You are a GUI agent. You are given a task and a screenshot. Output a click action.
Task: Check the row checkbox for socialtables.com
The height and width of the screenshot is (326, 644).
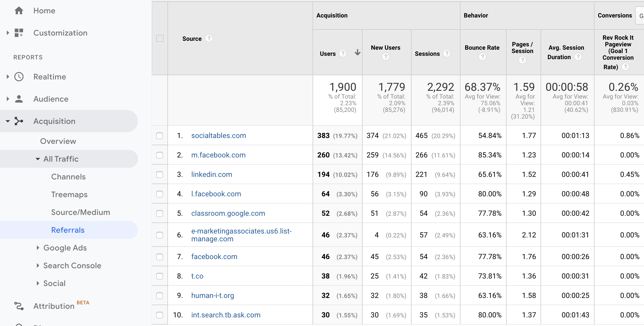[x=160, y=136]
